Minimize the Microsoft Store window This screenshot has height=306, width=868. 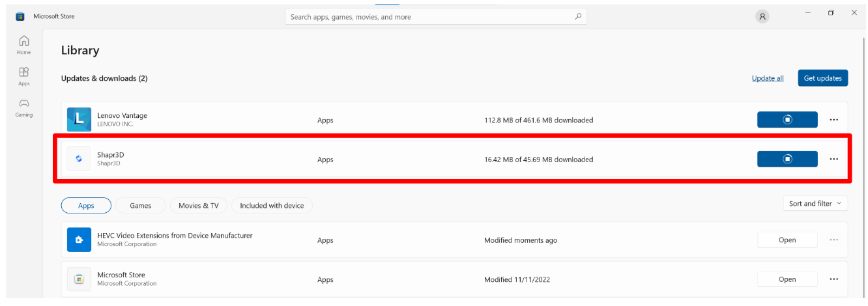808,12
